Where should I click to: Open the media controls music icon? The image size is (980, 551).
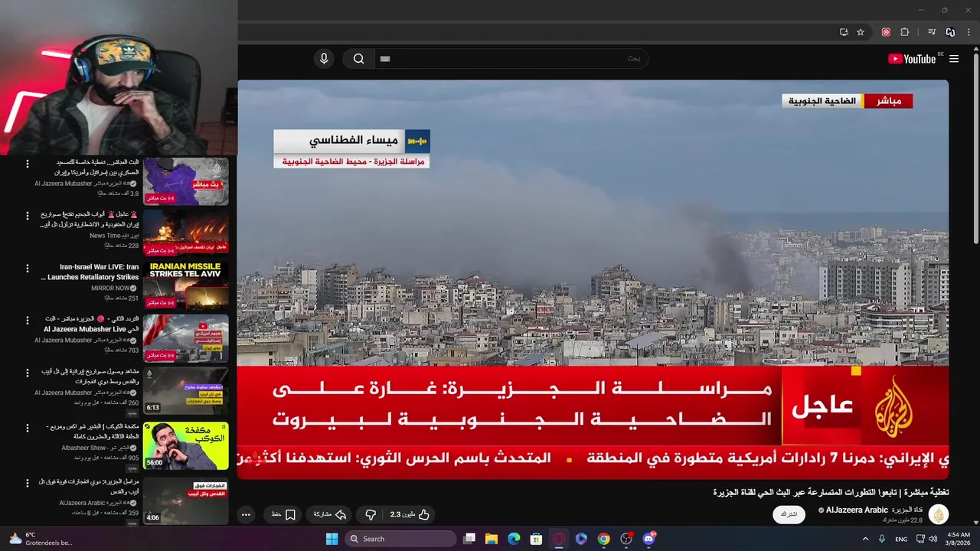tap(932, 32)
